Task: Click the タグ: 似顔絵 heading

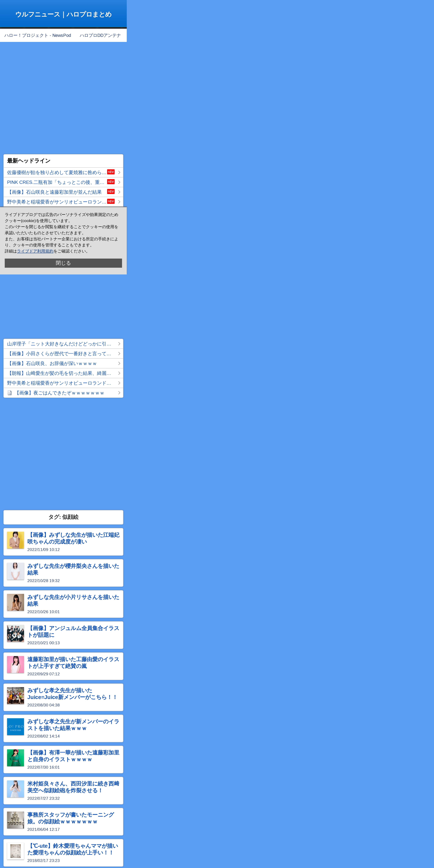Action: click(63, 517)
